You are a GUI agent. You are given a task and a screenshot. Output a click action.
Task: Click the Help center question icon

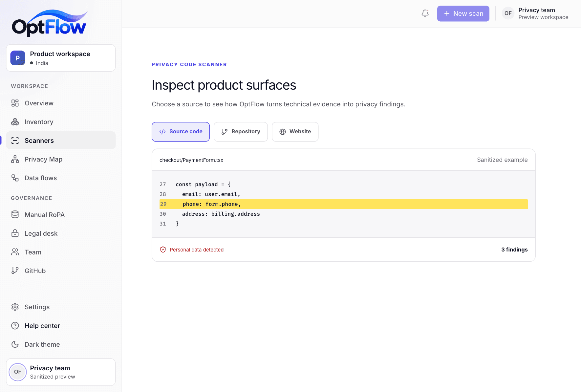tap(15, 326)
